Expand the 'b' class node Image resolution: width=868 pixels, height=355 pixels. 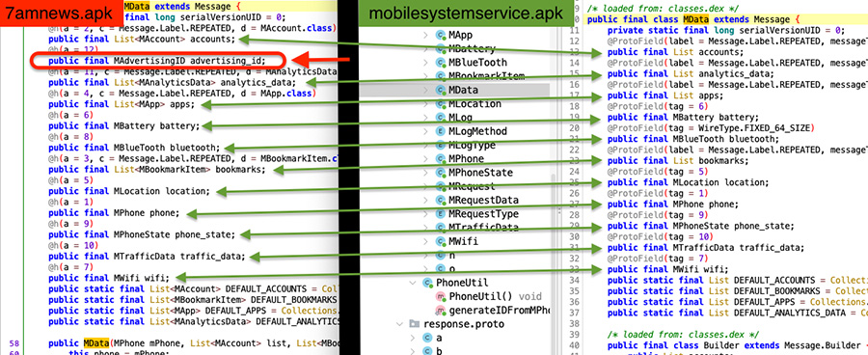pos(413,350)
